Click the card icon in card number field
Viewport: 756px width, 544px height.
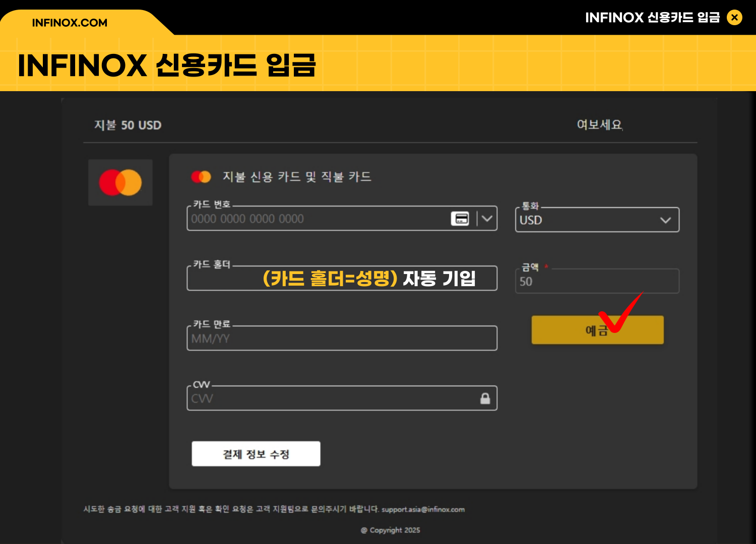point(460,219)
